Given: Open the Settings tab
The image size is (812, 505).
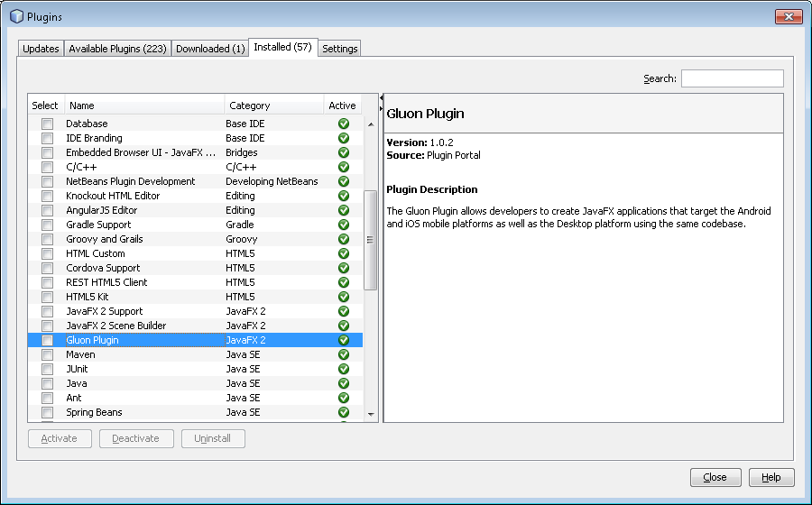Looking at the screenshot, I should (x=340, y=49).
